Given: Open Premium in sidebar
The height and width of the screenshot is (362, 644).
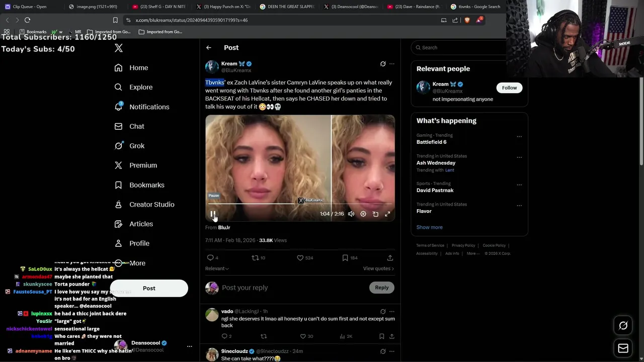Looking at the screenshot, I should 136,165.
